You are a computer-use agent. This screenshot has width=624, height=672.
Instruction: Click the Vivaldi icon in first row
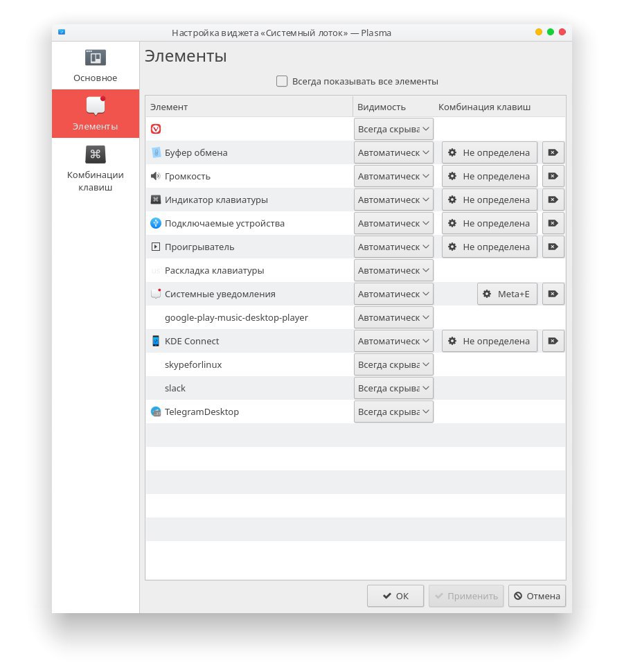(156, 129)
